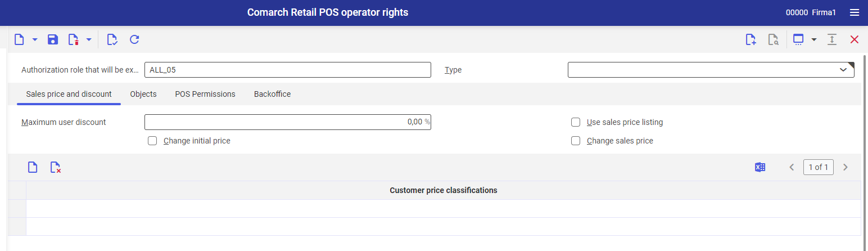
Task: Click the Delete document icon in the toolbar
Action: (73, 39)
